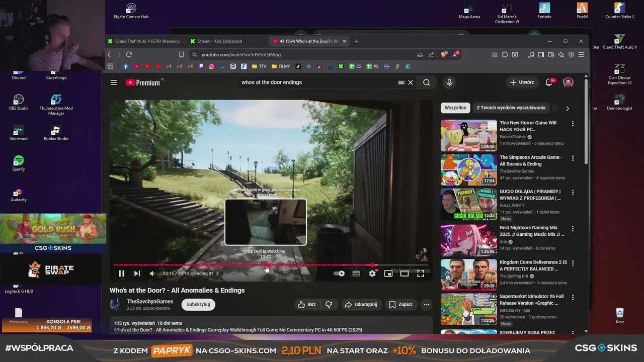Launch Fortnite from desktop

(544, 11)
